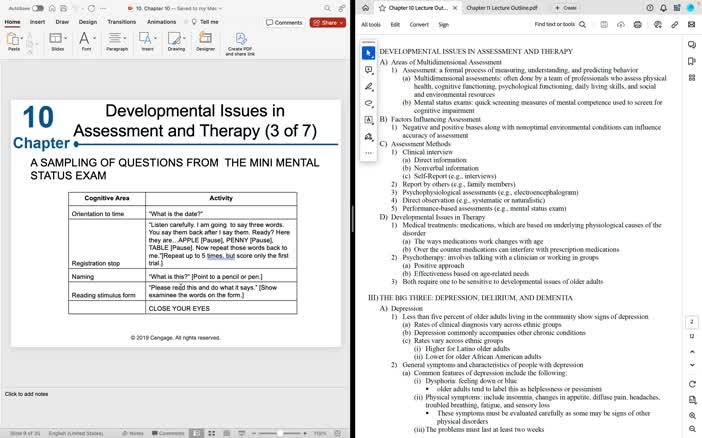This screenshot has height=438, width=702.
Task: Click the zoom in plus next to slider
Action: [305, 433]
